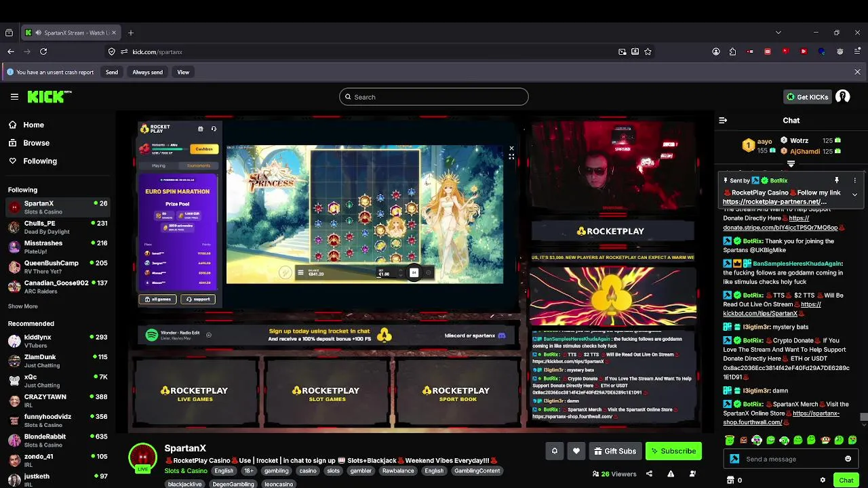Open chat settings gear
This screenshot has width=868, height=488.
point(823,480)
